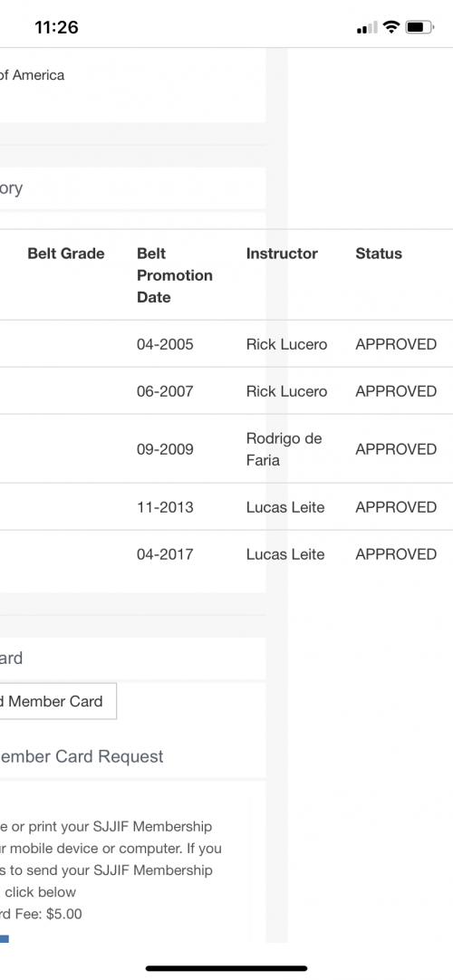The width and height of the screenshot is (453, 980).
Task: Click the Belt Grade column header
Action: click(x=65, y=253)
